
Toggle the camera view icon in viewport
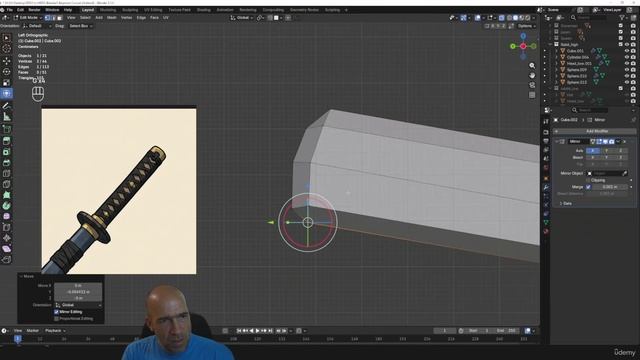click(532, 85)
